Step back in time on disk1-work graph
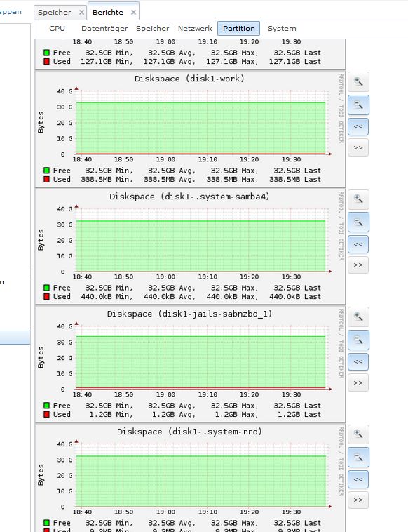The image size is (408, 532). click(x=358, y=127)
